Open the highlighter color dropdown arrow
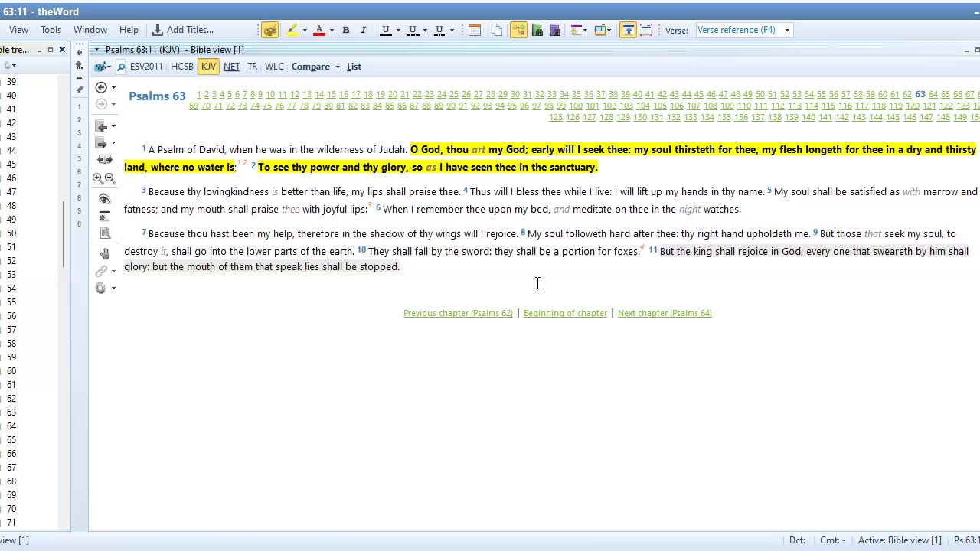The height and width of the screenshot is (551, 980). pos(305,31)
